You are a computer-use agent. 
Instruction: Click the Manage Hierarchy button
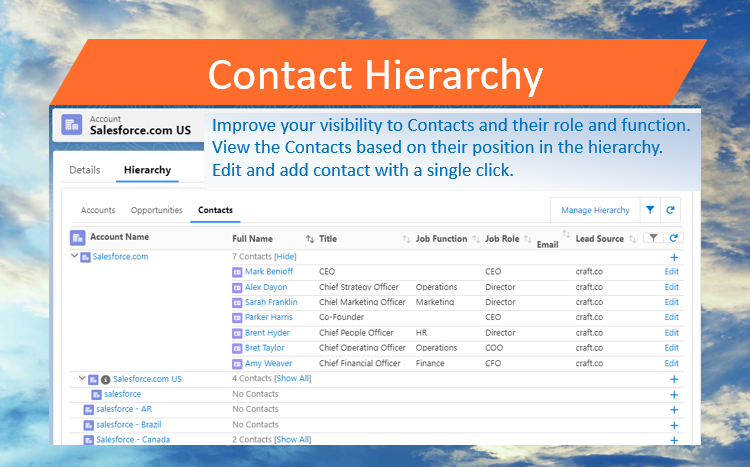tap(595, 210)
